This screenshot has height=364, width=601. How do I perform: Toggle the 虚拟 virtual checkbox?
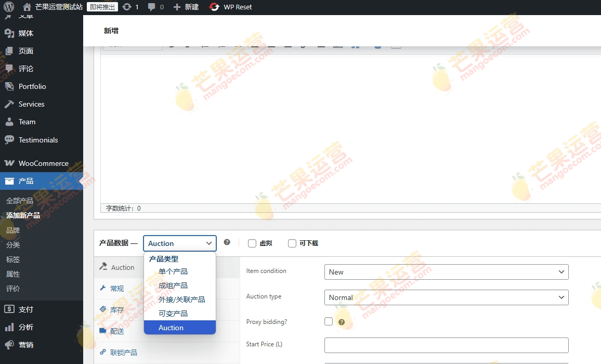tap(252, 243)
